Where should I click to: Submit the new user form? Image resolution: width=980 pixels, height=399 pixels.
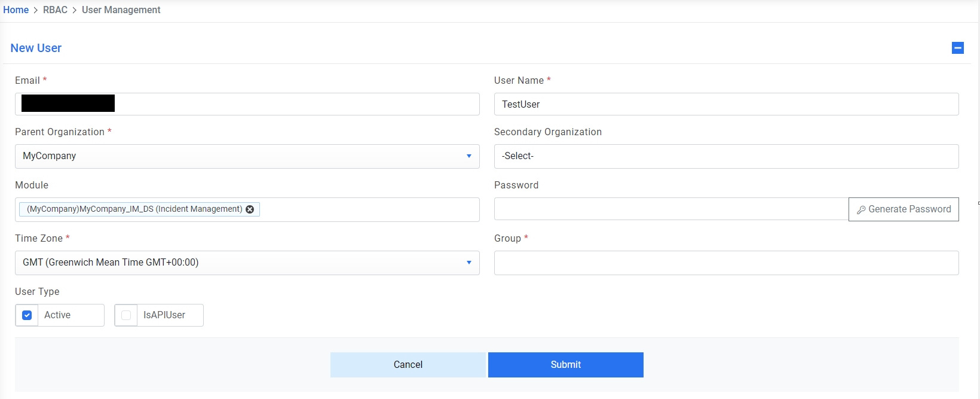[565, 365]
